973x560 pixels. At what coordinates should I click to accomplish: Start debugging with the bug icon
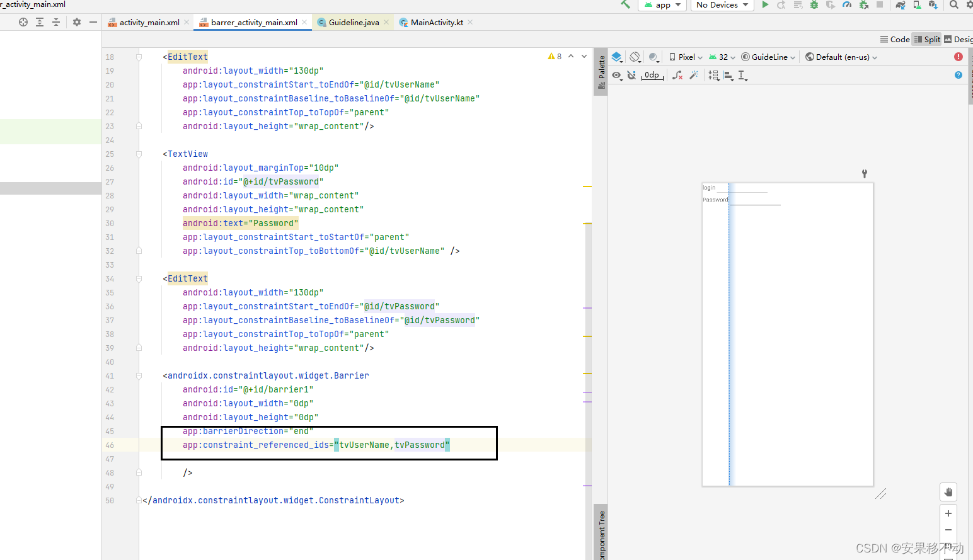[x=814, y=5]
